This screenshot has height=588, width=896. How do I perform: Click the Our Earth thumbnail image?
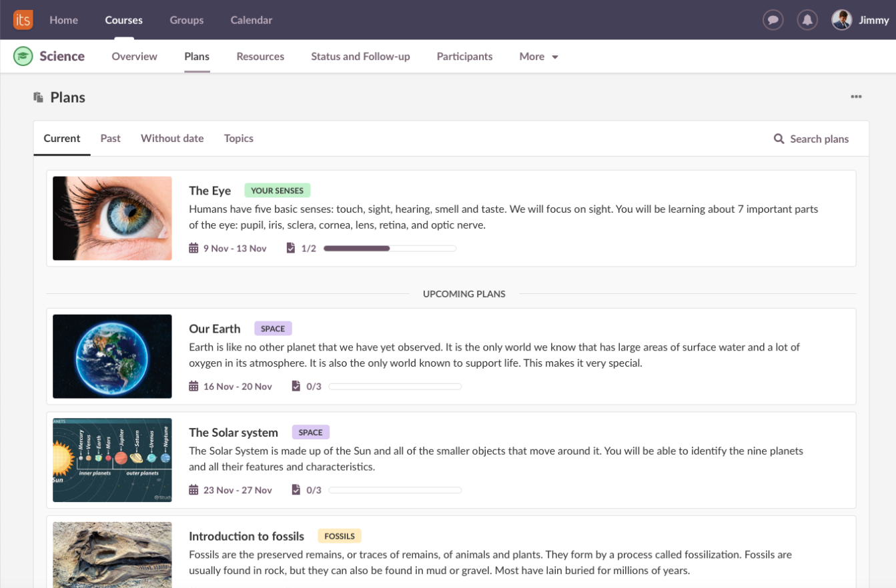click(112, 357)
